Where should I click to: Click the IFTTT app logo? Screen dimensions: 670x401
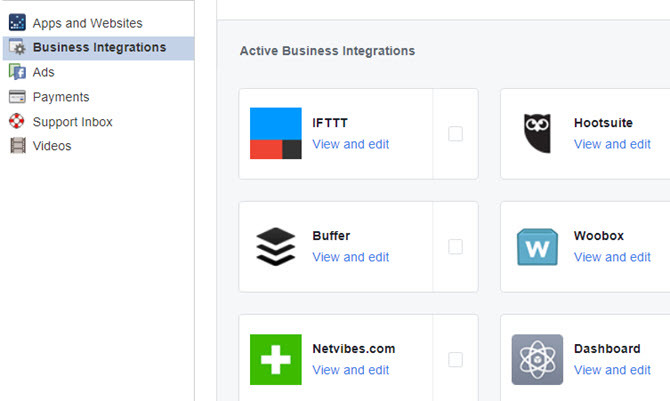click(276, 133)
